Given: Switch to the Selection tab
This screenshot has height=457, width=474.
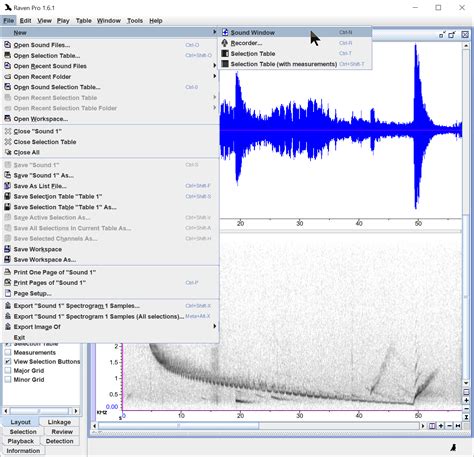Looking at the screenshot, I should 23,432.
